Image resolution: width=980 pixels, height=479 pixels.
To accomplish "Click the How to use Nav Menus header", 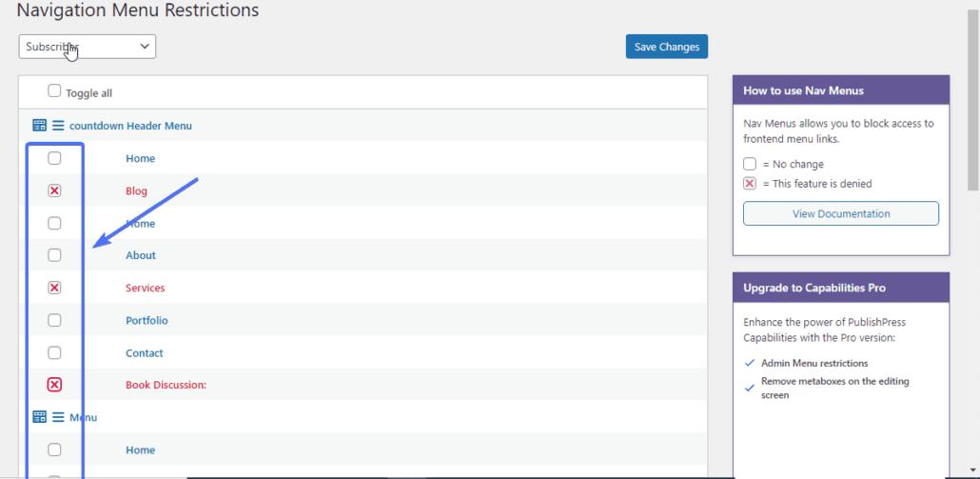I will pos(841,90).
